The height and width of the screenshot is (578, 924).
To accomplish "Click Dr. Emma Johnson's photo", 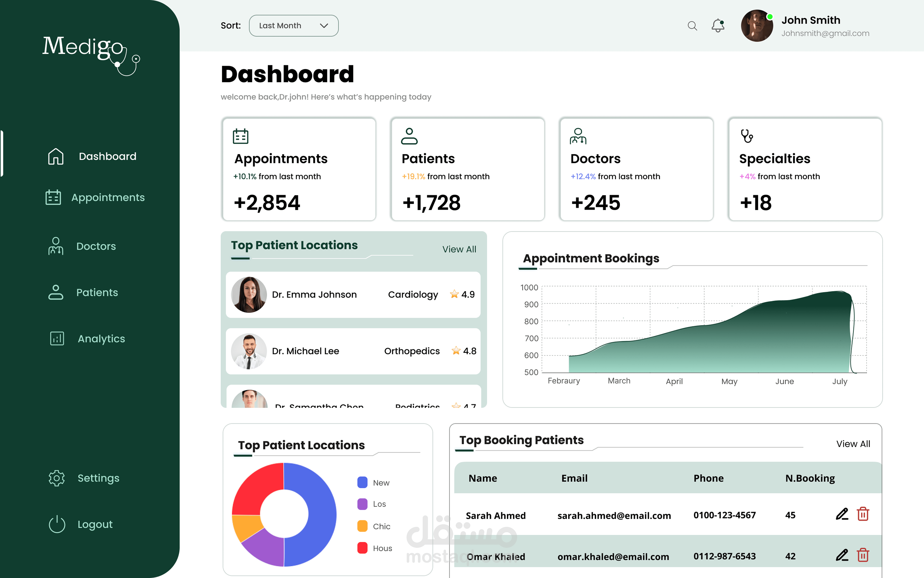I will pos(249,295).
